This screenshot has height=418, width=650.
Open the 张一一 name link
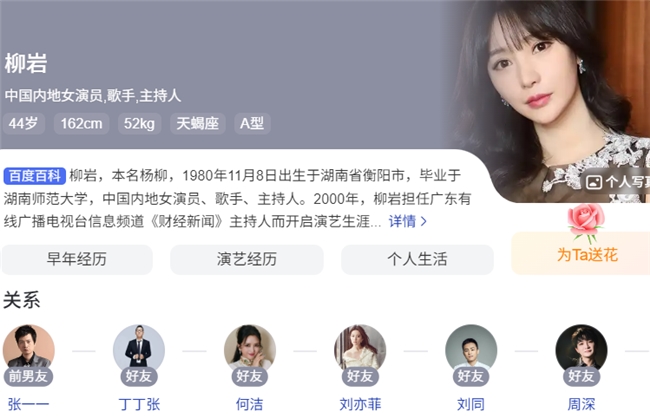tap(28, 404)
